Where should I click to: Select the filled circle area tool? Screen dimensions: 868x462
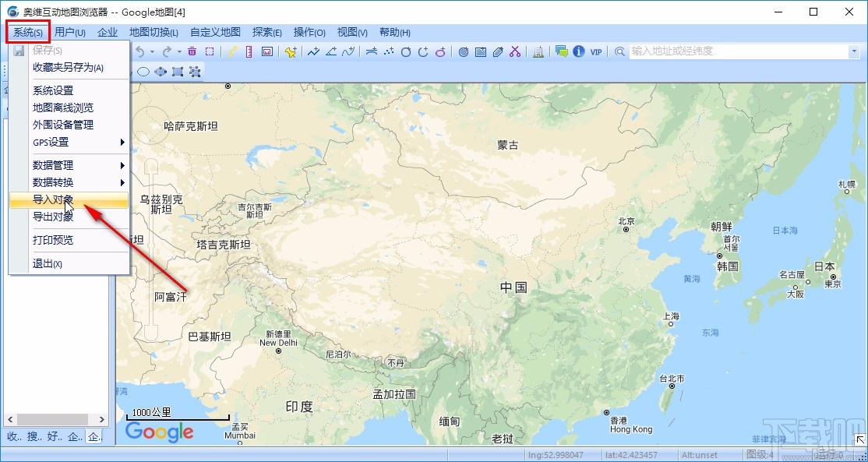(464, 51)
